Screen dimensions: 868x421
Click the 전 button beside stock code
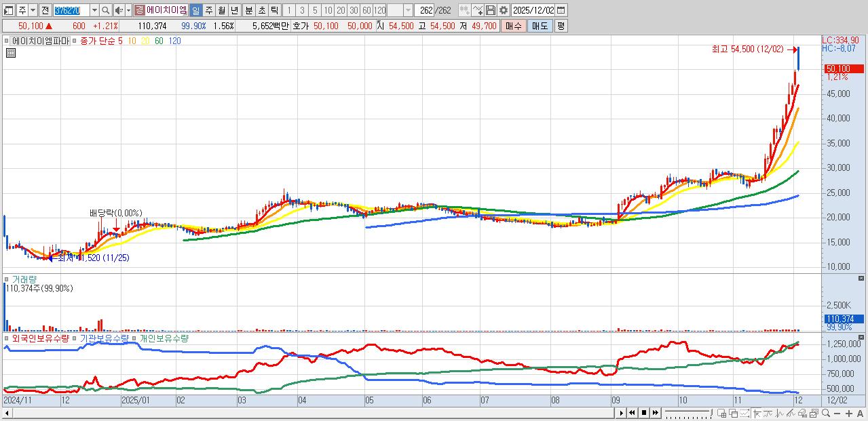click(45, 10)
